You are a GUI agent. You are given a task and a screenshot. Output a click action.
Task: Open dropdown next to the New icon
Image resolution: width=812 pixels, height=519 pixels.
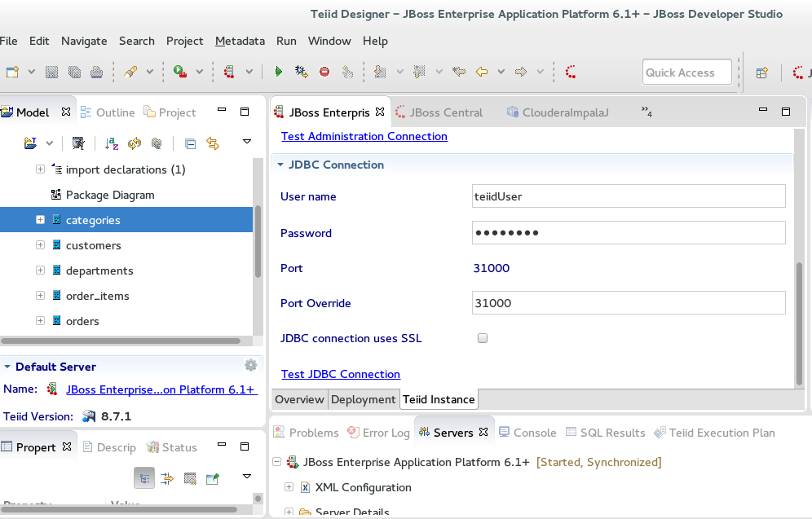click(32, 72)
